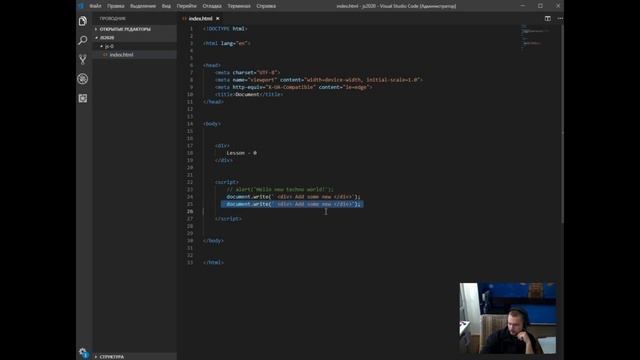Expand the СТРУКТУРА outline section
Image resolution: width=640 pixels, height=360 pixels.
[135, 357]
